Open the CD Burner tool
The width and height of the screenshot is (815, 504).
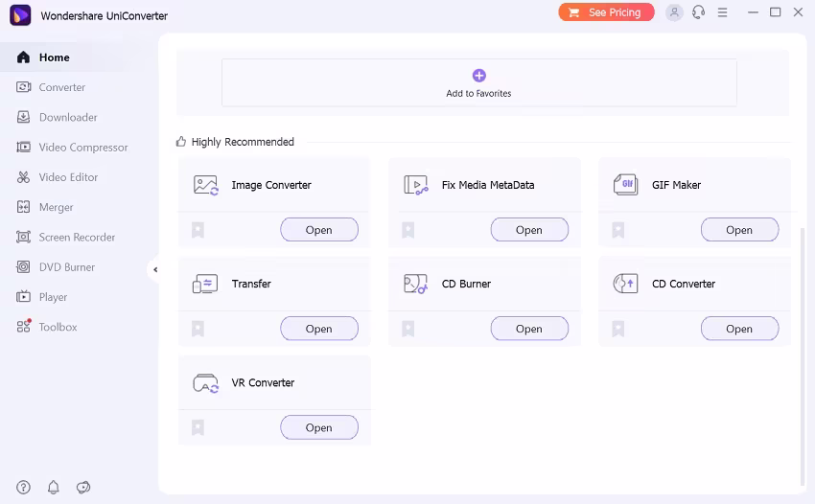coord(529,329)
